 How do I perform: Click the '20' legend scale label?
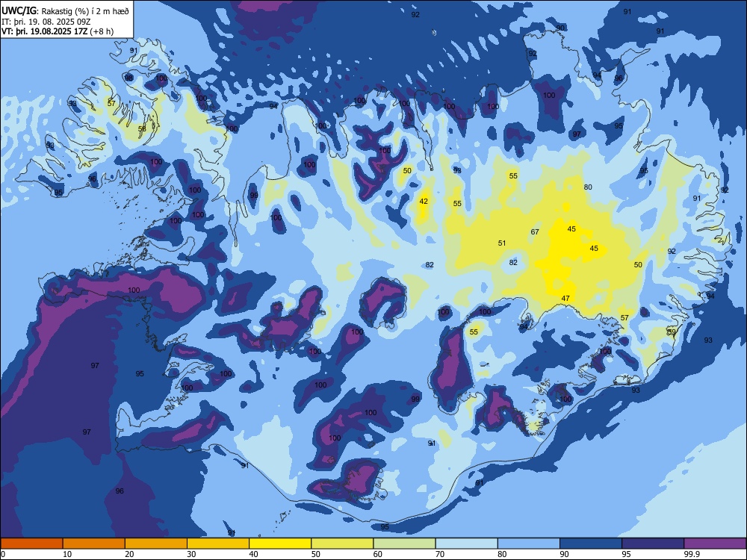click(x=129, y=554)
